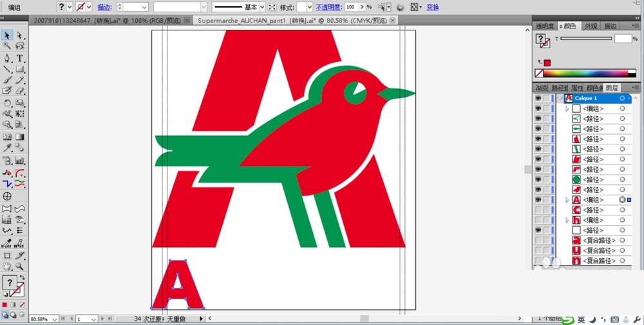
Task: Open the fill color dropdown
Action: 70,7
